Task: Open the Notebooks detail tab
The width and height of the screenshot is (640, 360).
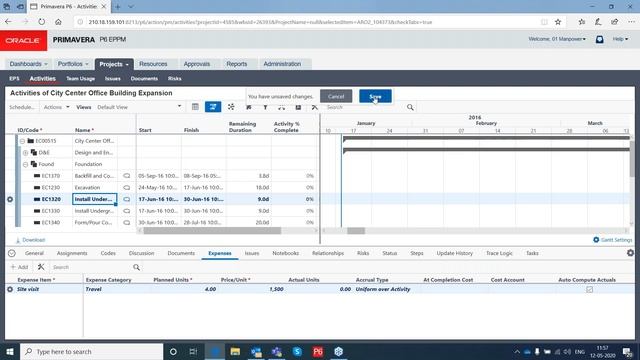Action: tap(285, 253)
